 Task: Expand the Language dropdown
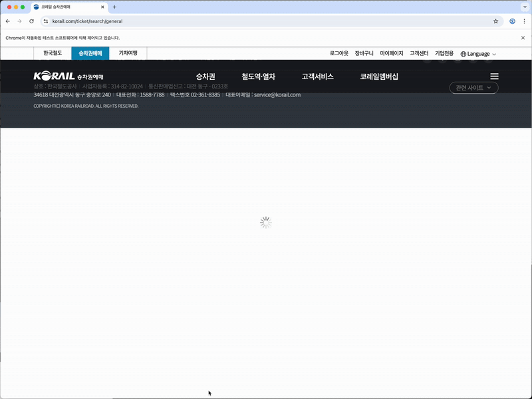[478, 54]
